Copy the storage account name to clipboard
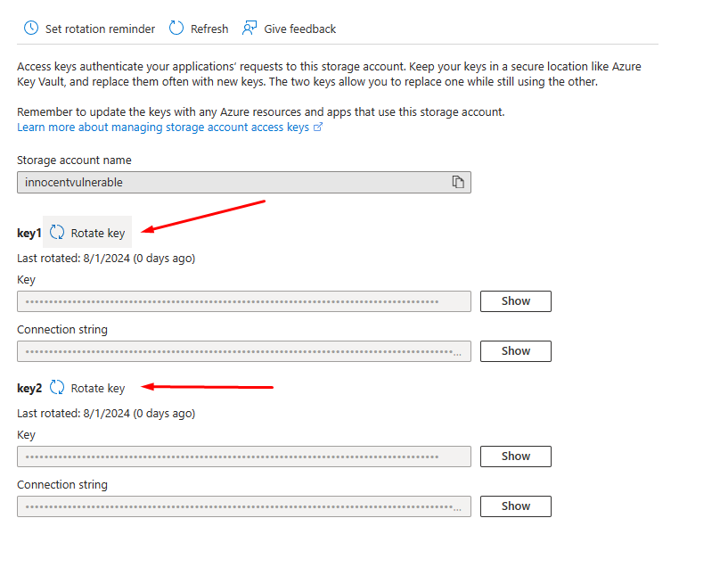Screen dimensions: 728x584 (x=458, y=182)
